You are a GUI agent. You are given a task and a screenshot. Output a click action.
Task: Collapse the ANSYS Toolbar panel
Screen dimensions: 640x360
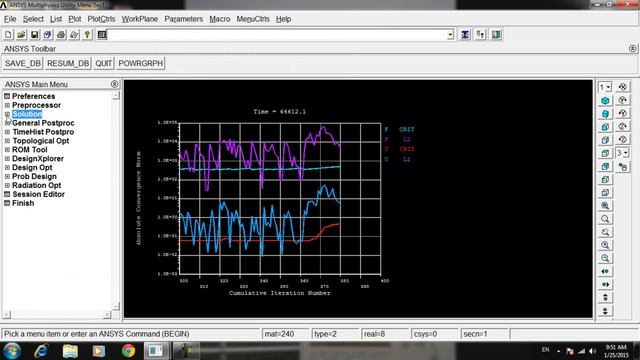click(633, 49)
